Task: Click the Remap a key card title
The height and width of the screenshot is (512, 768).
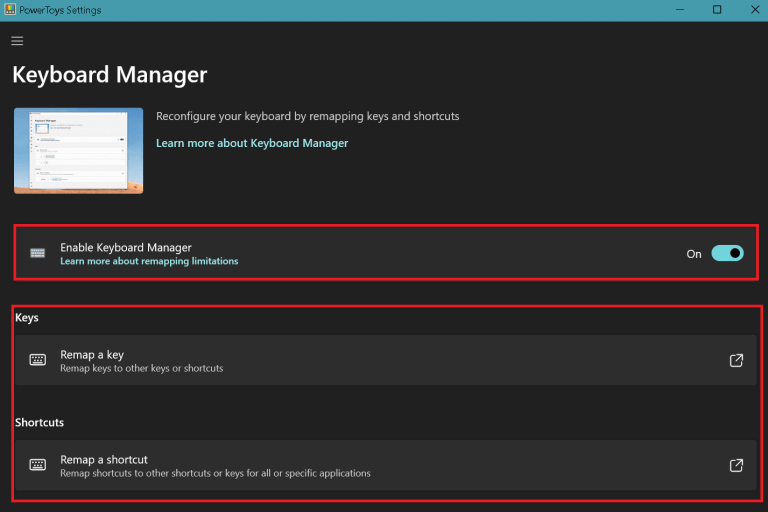Action: [92, 354]
